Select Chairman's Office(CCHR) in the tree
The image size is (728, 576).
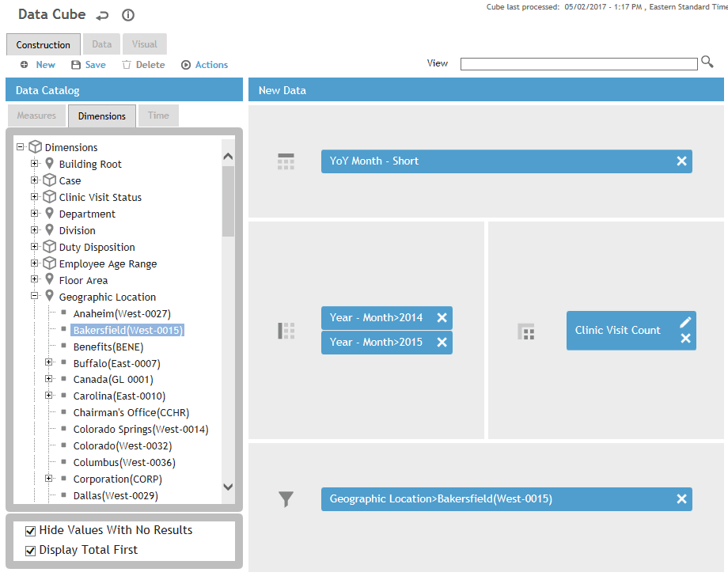point(131,413)
